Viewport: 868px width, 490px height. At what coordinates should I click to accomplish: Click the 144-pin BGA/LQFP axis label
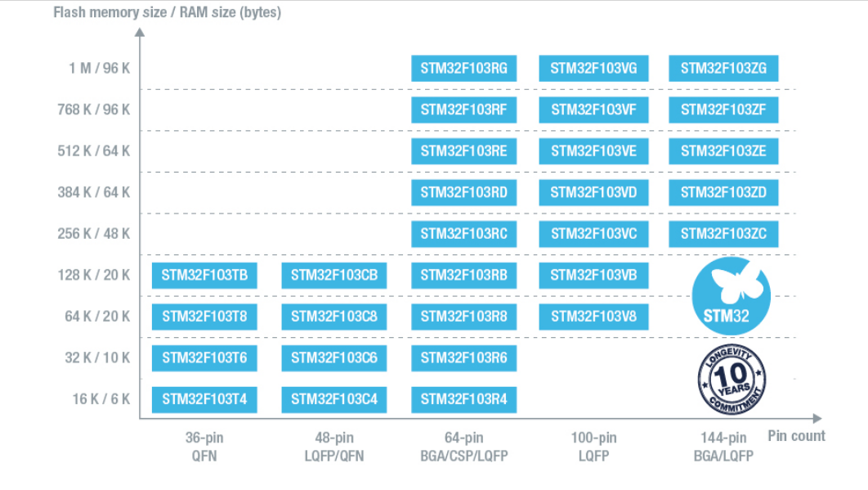723,447
